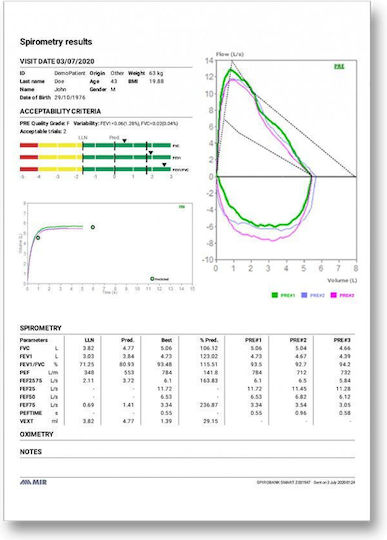The image size is (387, 540).
Task: Click PEF % Pred. value '141.8'
Action: click(211, 373)
